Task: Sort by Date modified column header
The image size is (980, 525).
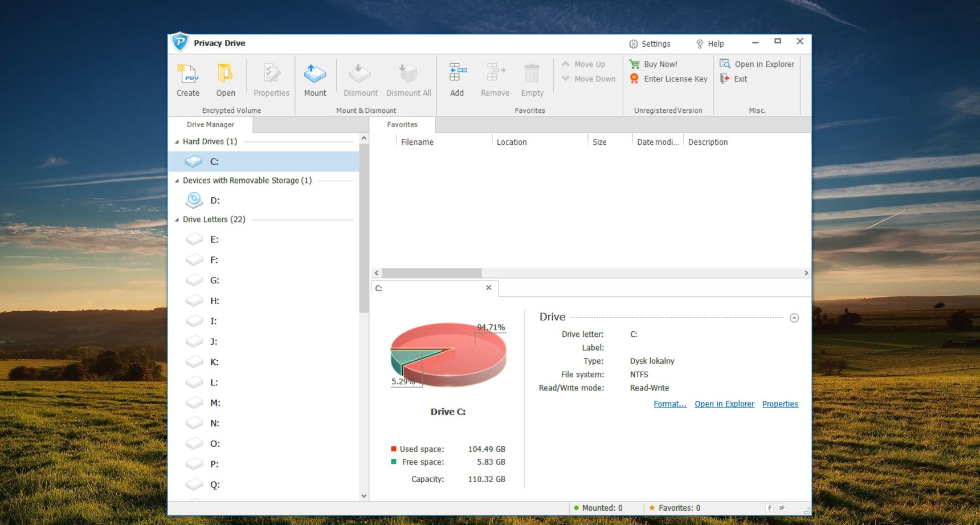Action: click(658, 142)
